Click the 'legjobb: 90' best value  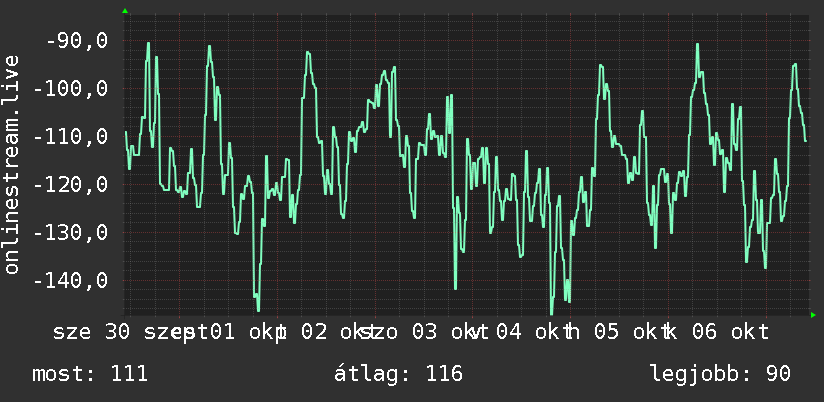[720, 374]
